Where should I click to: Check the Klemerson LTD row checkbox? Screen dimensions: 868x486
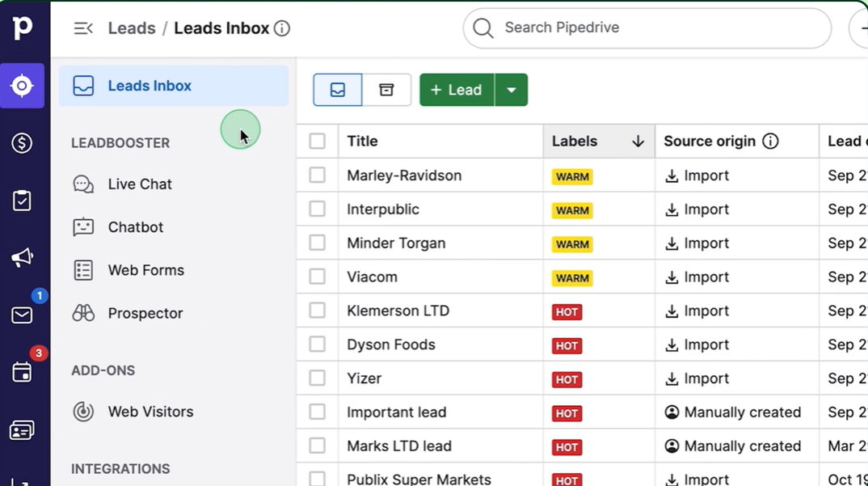tap(317, 311)
